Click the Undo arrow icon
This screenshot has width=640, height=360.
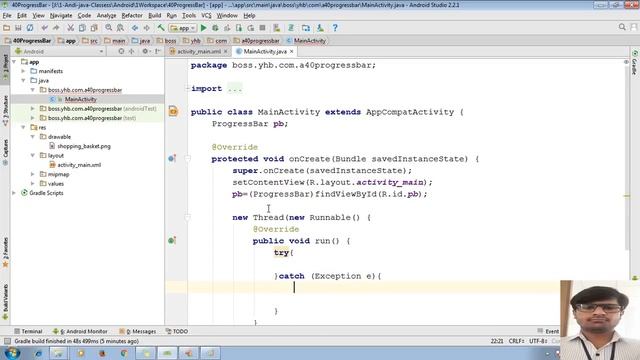point(44,28)
